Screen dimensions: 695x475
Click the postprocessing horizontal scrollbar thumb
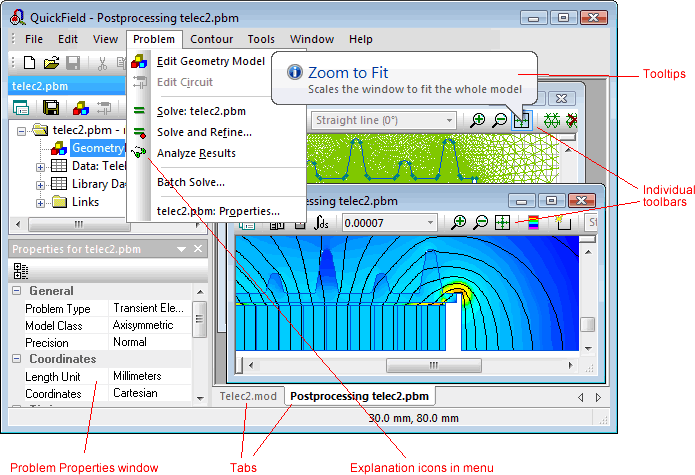433,366
